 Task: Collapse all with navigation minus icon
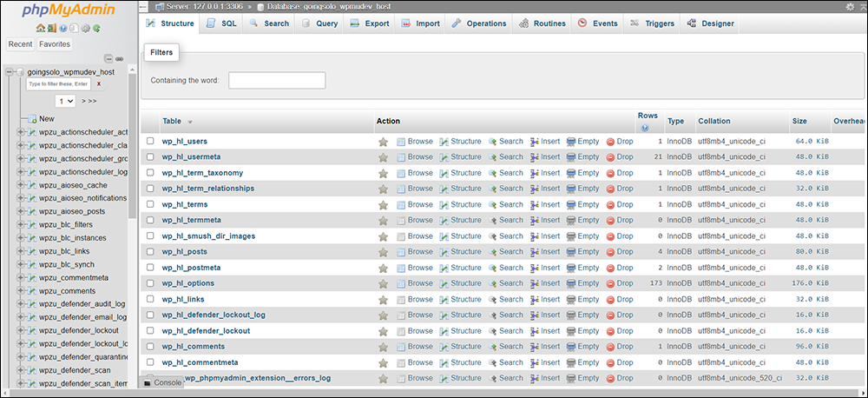point(108,59)
